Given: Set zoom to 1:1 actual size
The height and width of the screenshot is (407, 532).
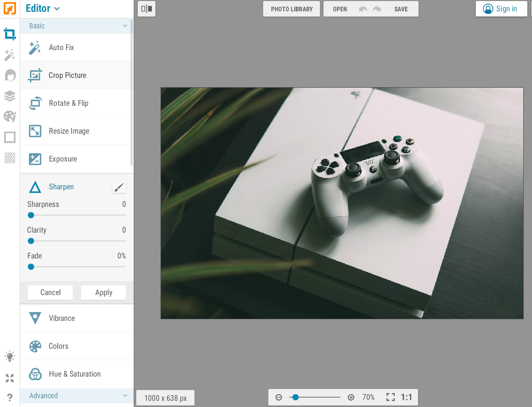Looking at the screenshot, I should click(406, 397).
